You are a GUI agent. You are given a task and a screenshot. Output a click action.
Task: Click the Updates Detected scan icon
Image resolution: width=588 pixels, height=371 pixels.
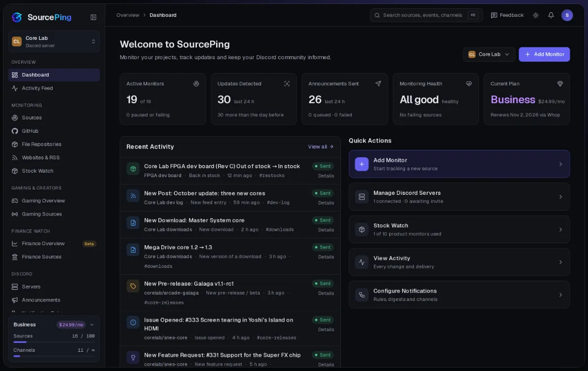click(x=287, y=84)
